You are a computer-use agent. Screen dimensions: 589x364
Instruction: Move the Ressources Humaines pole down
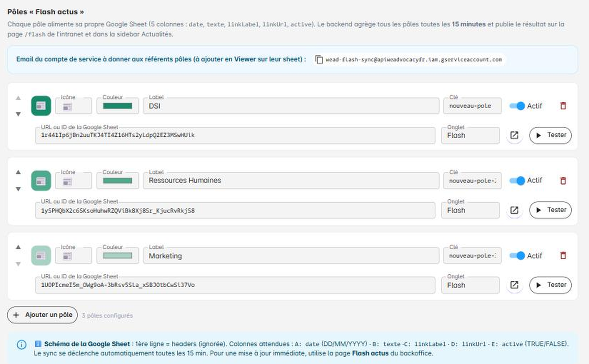point(18,189)
